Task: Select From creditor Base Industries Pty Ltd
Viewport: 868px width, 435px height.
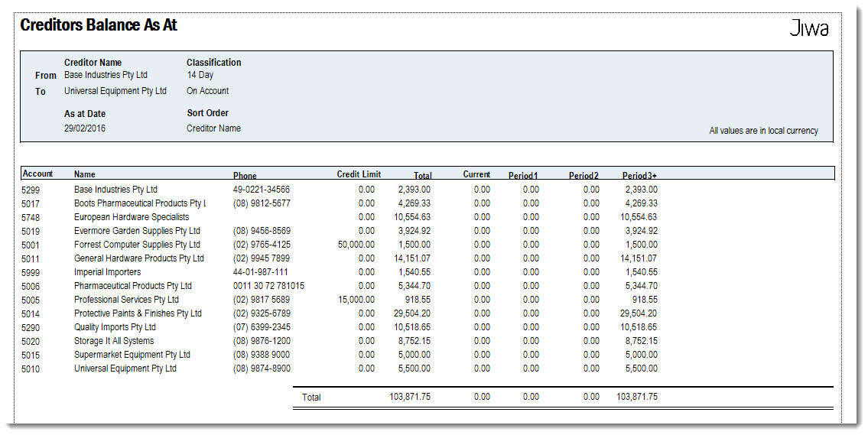Action: tap(106, 75)
